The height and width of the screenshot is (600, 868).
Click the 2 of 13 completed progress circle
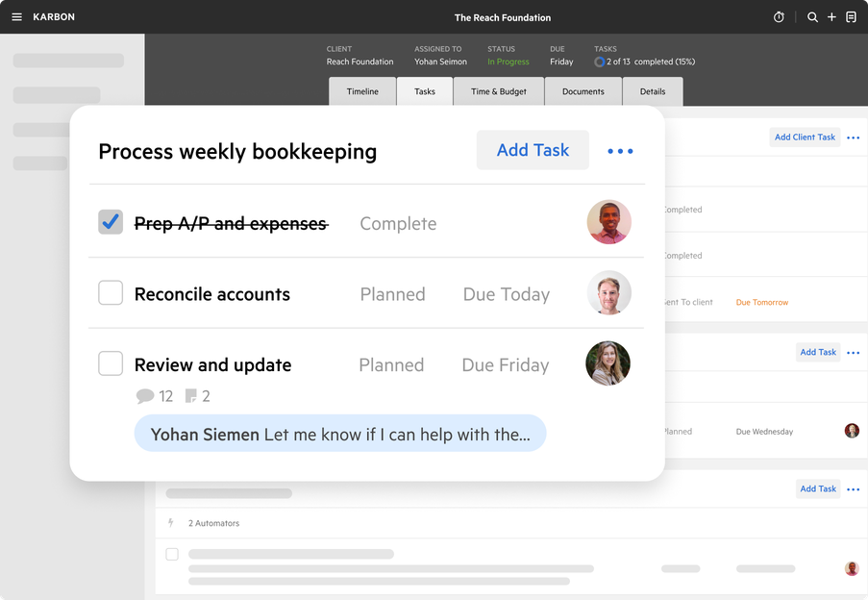[x=602, y=62]
